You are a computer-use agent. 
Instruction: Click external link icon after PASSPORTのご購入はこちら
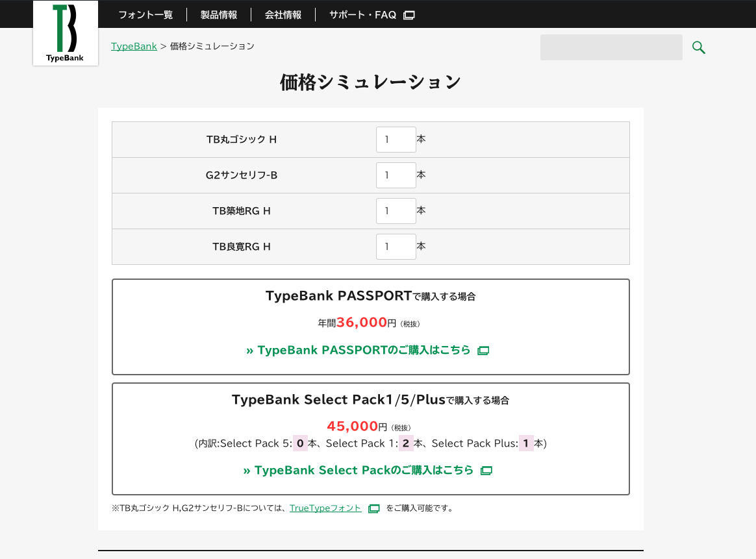(483, 351)
